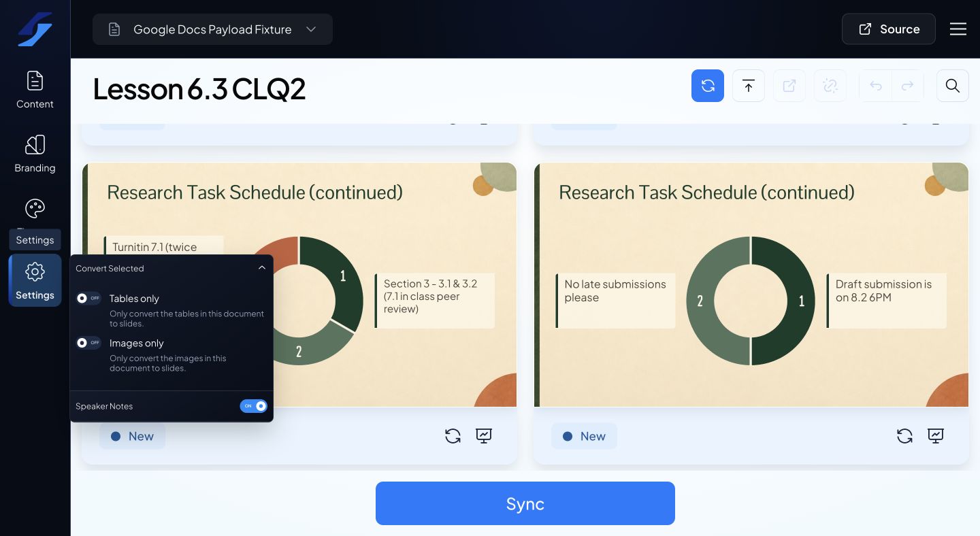Present the slide mentioning Section 3
Image resolution: width=980 pixels, height=536 pixels.
484,436
